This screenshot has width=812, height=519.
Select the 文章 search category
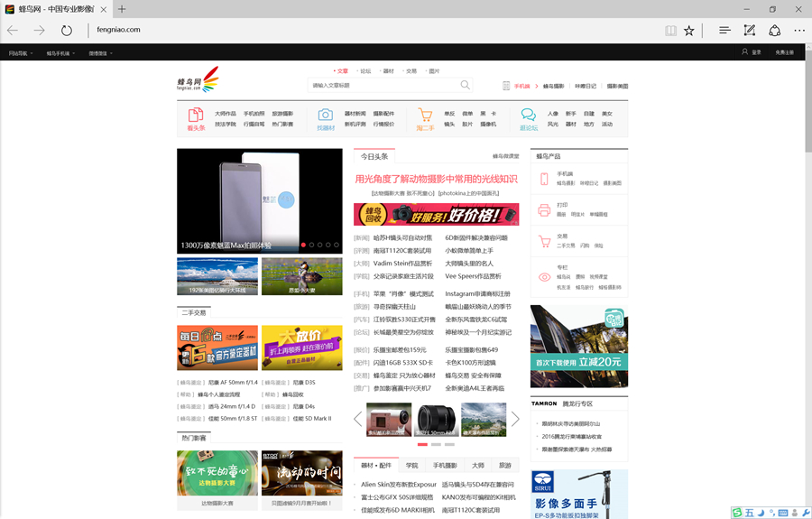pos(342,71)
